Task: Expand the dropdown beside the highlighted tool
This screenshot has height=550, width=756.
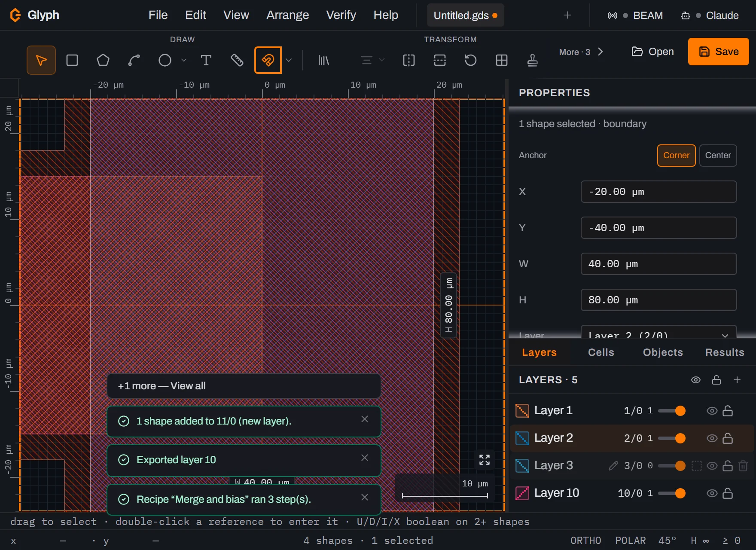Action: pyautogui.click(x=289, y=60)
